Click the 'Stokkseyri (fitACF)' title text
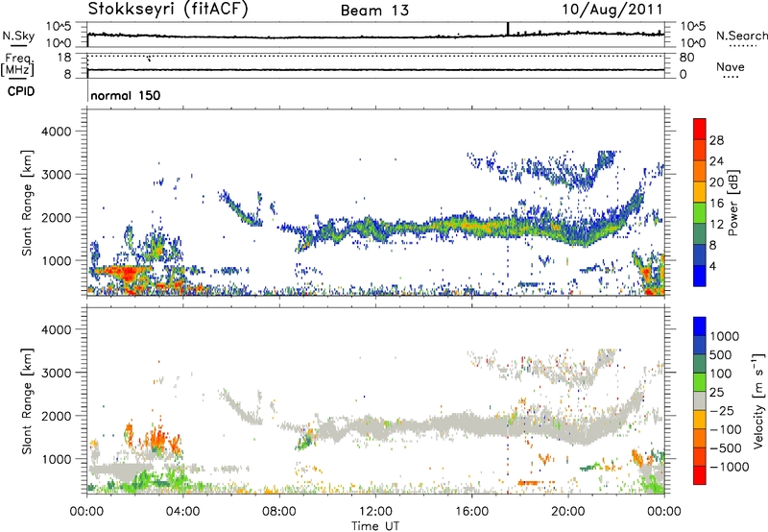This screenshot has height=532, width=768. [168, 9]
